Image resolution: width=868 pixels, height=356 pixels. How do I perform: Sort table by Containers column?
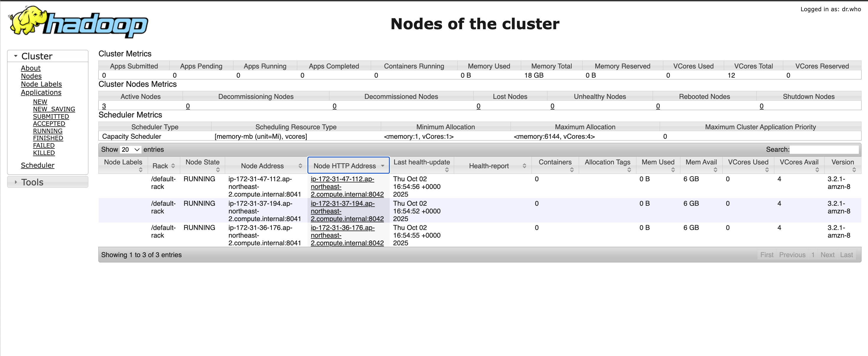[555, 162]
